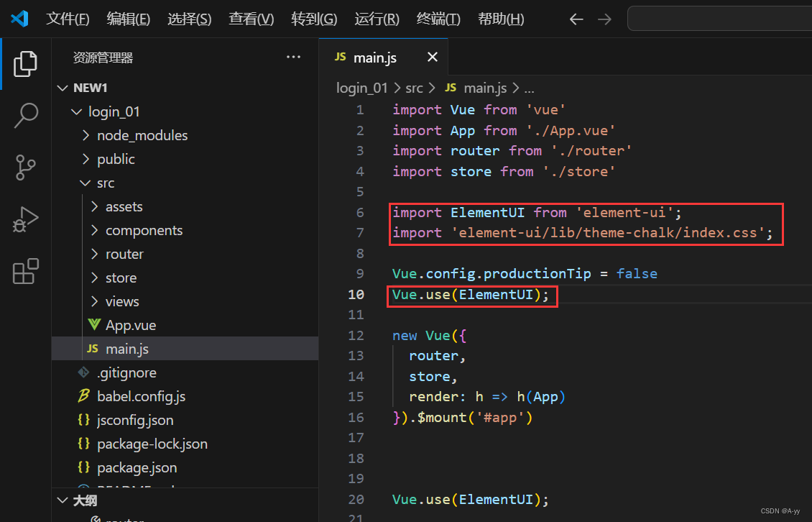Viewport: 812px width, 522px height.
Task: Click the search box at the top
Action: (719, 18)
